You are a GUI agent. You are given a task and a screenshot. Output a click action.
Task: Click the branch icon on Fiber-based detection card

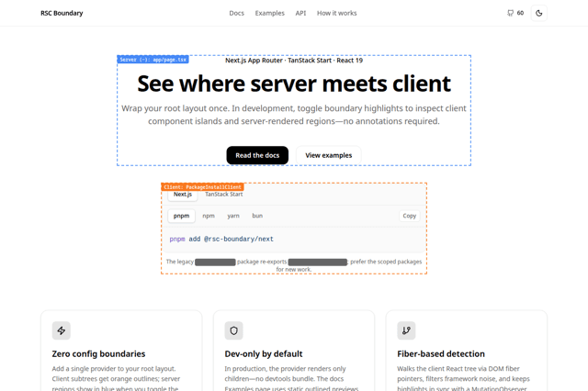pos(406,330)
